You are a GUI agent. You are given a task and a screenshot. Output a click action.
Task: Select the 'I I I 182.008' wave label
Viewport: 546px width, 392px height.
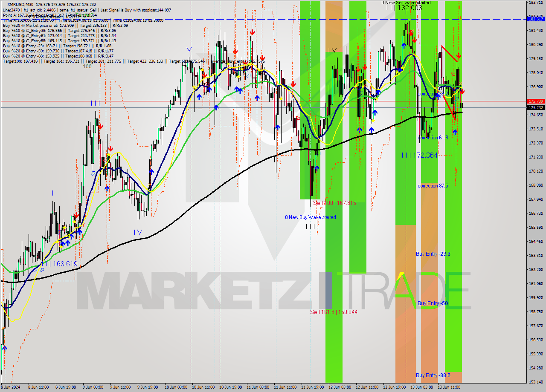coord(404,8)
